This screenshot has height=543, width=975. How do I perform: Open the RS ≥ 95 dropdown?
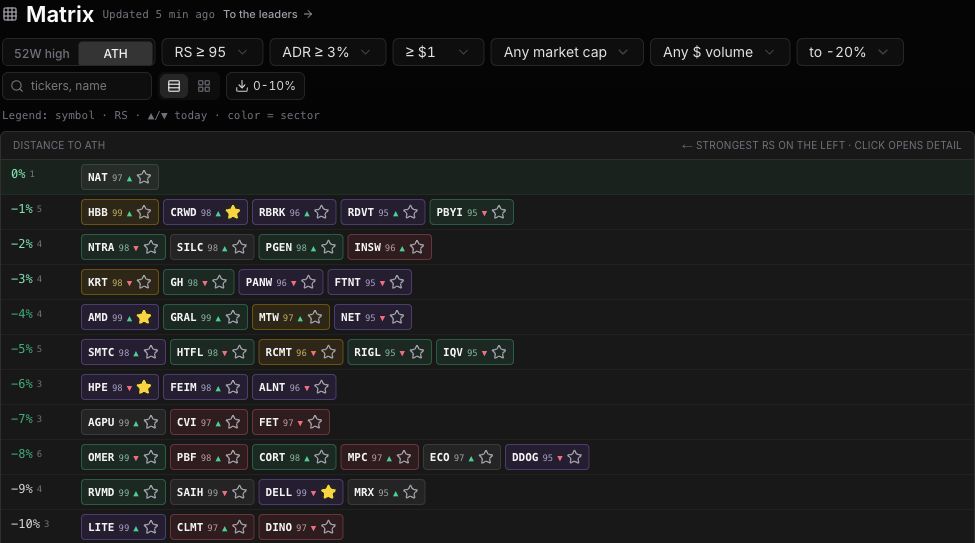point(212,52)
